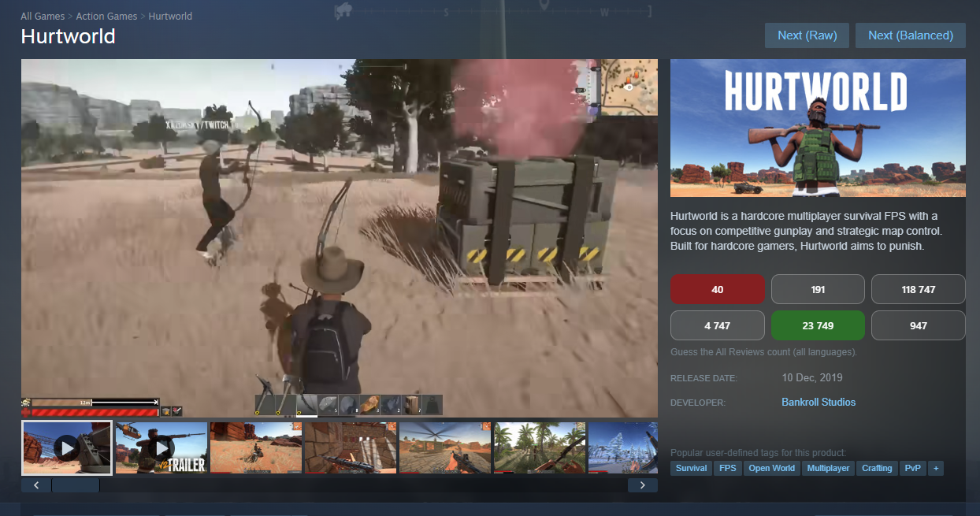Image resolution: width=980 pixels, height=516 pixels.
Task: Click the Next (Balanced) button
Action: pyautogui.click(x=911, y=35)
